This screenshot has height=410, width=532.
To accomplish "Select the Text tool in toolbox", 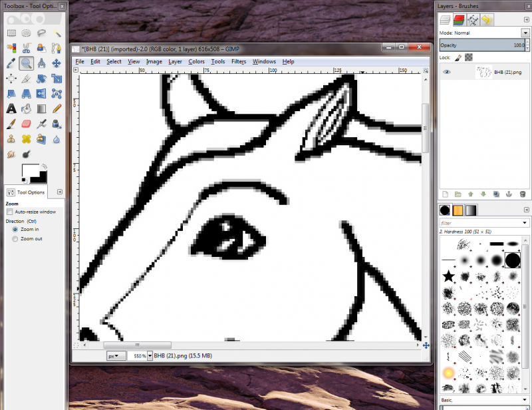I will 11,108.
